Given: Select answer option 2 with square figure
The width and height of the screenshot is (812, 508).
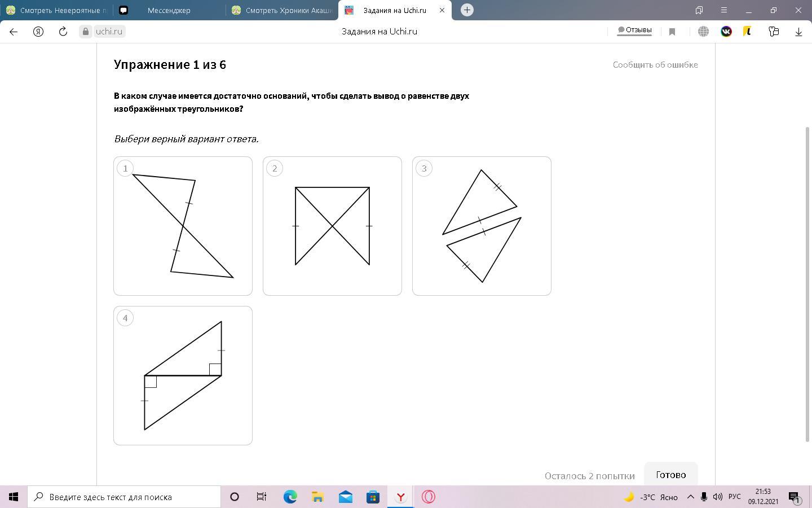Looking at the screenshot, I should [332, 226].
